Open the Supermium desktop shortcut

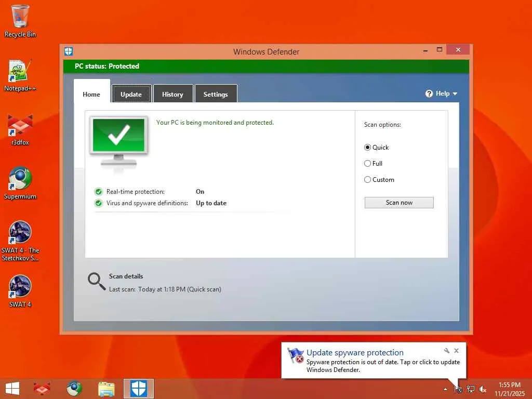point(20,183)
